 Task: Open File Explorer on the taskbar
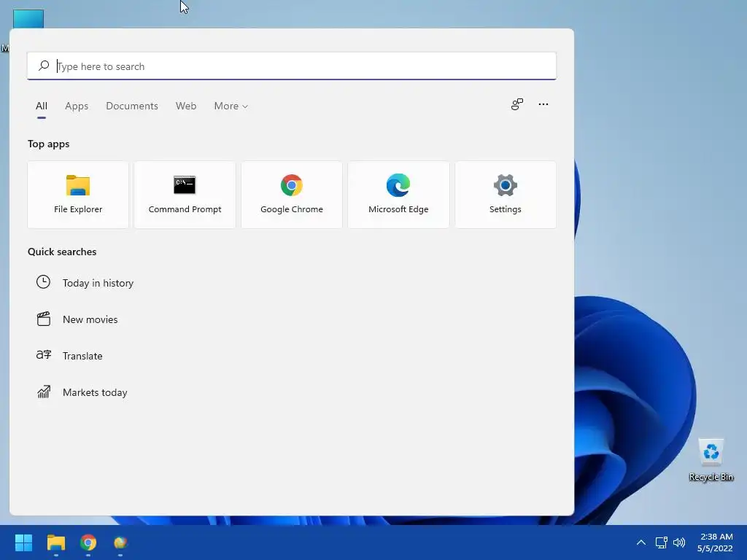coord(55,542)
